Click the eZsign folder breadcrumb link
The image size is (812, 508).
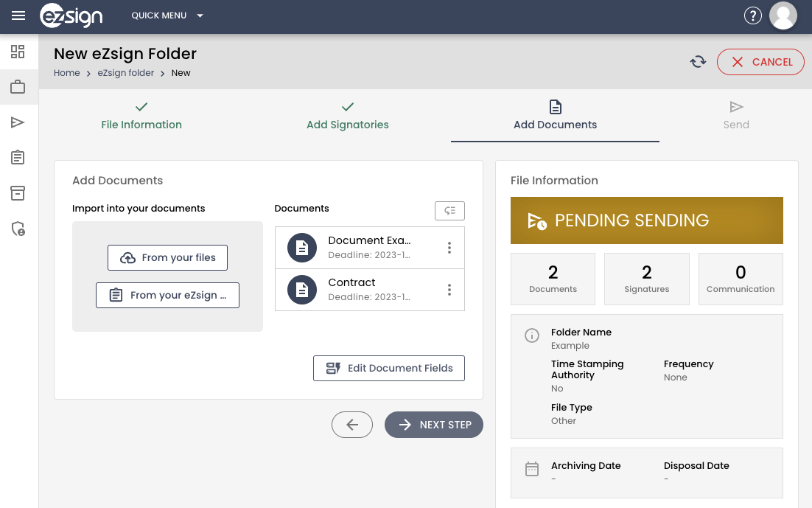(126, 73)
